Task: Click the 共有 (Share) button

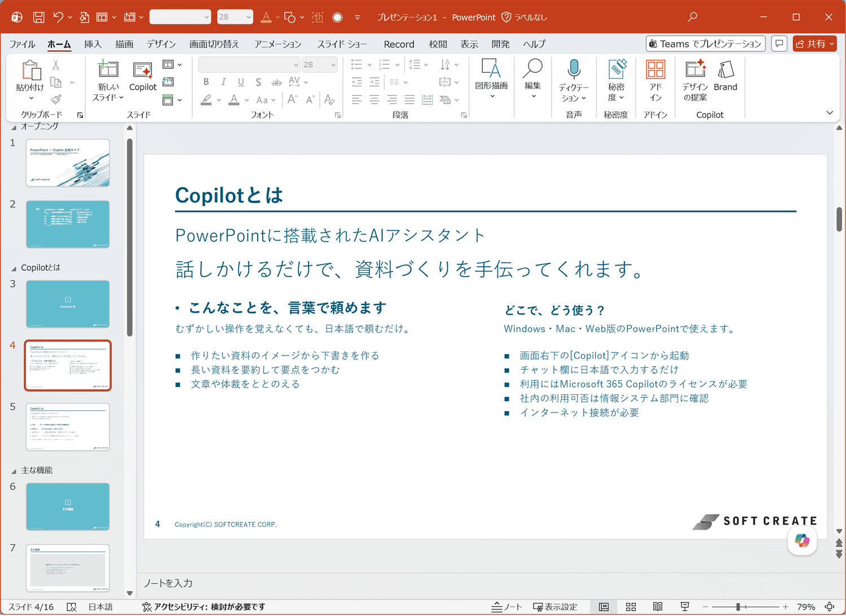Action: 814,43
